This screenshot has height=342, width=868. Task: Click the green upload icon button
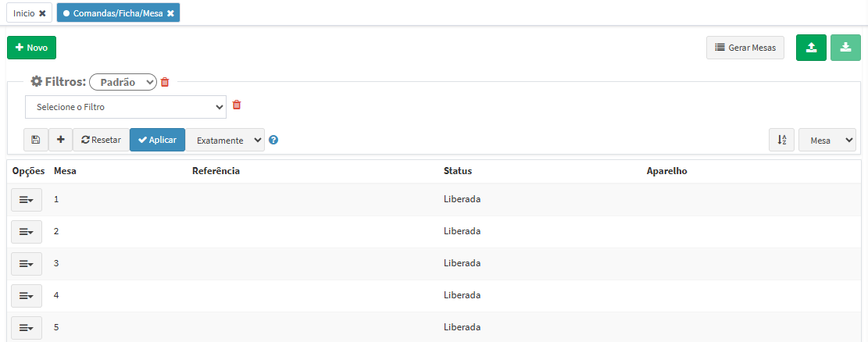click(811, 48)
